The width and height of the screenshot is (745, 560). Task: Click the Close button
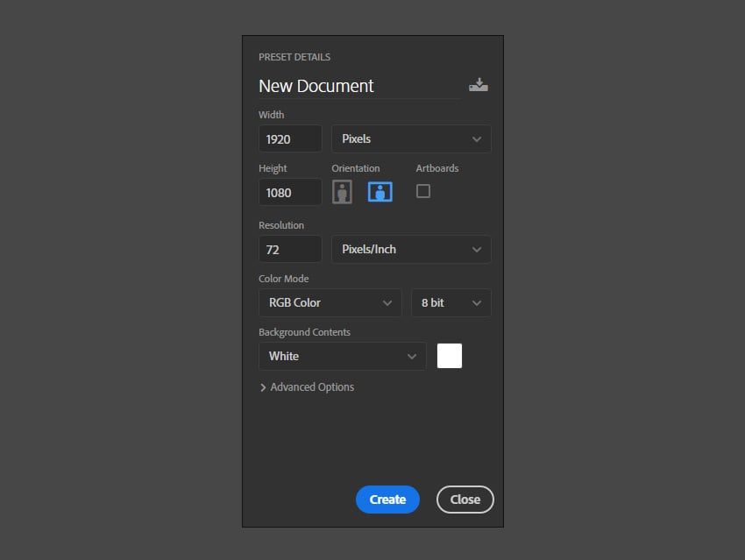(x=465, y=500)
